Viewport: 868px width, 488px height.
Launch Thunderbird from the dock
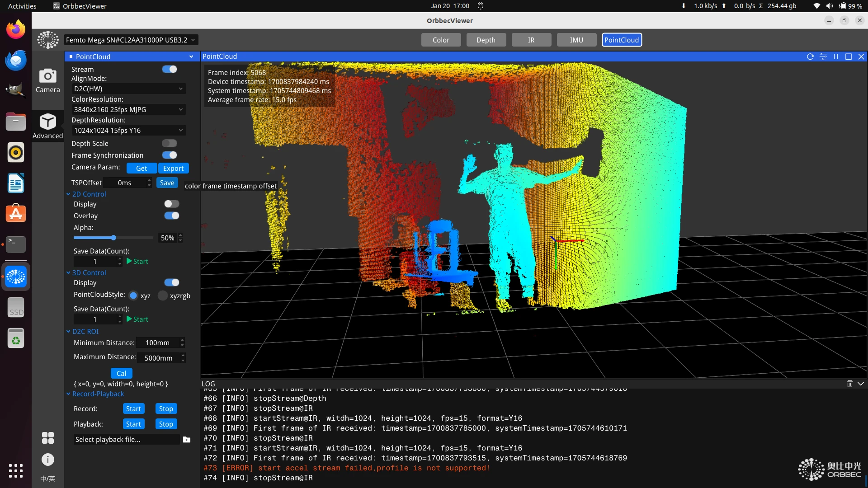point(16,61)
